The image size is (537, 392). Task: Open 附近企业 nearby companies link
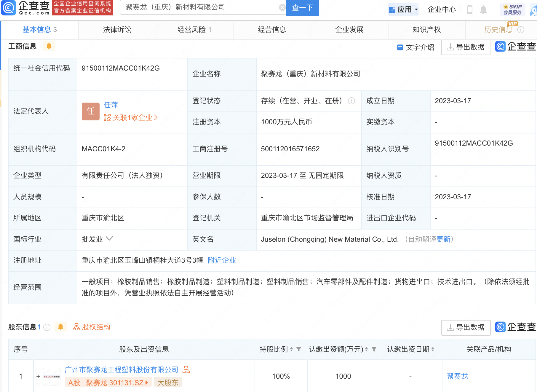point(222,260)
